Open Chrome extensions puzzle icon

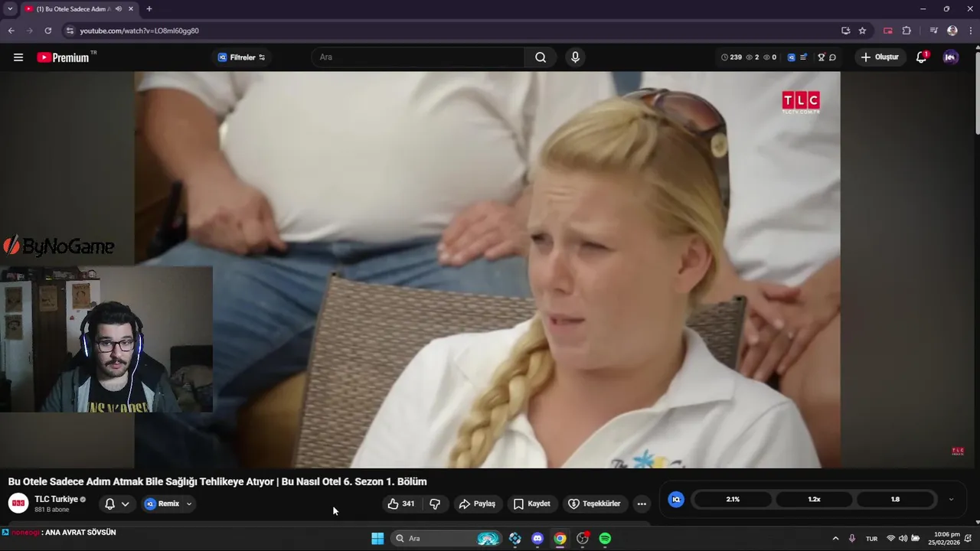(906, 31)
